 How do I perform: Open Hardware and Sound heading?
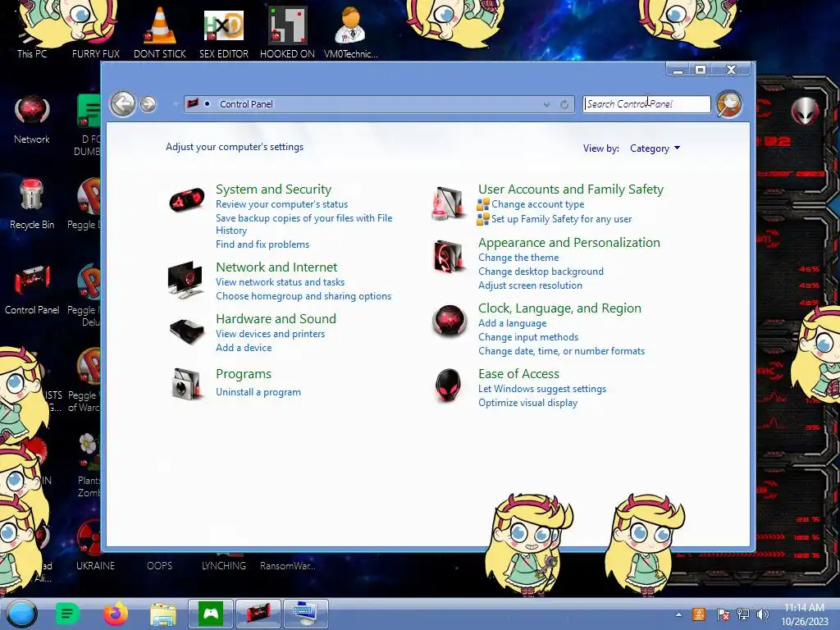(276, 318)
